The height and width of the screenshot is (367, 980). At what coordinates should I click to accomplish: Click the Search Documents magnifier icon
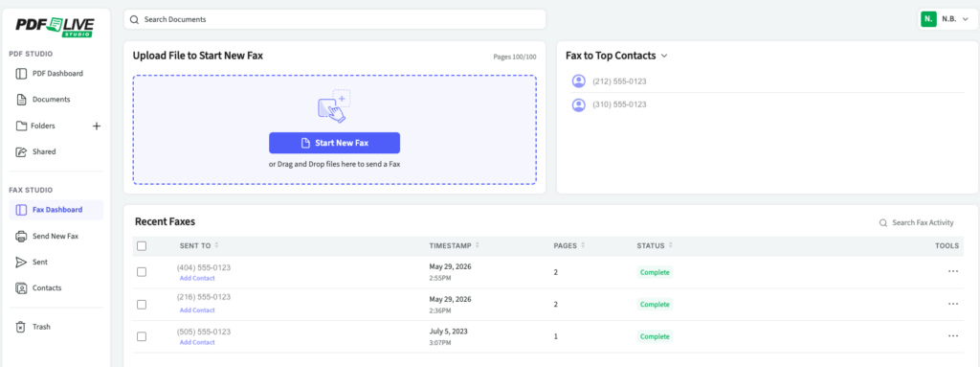point(134,19)
